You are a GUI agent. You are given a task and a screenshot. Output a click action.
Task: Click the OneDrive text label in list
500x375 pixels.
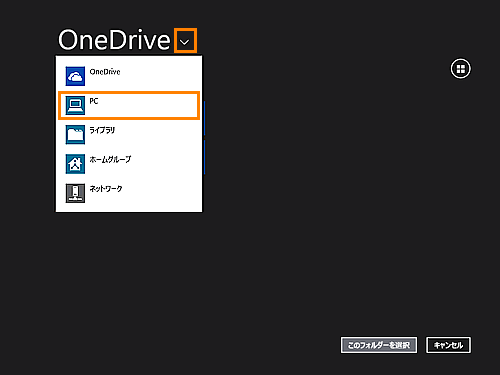105,72
